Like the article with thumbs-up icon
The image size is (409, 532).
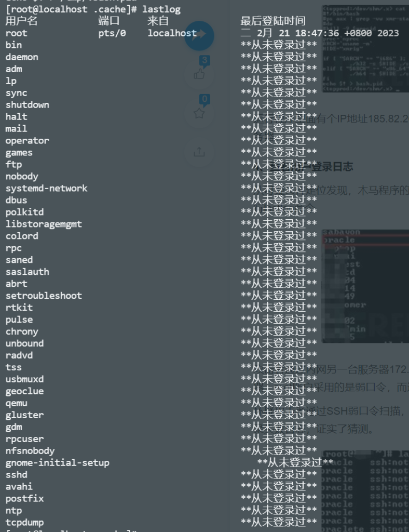199,75
